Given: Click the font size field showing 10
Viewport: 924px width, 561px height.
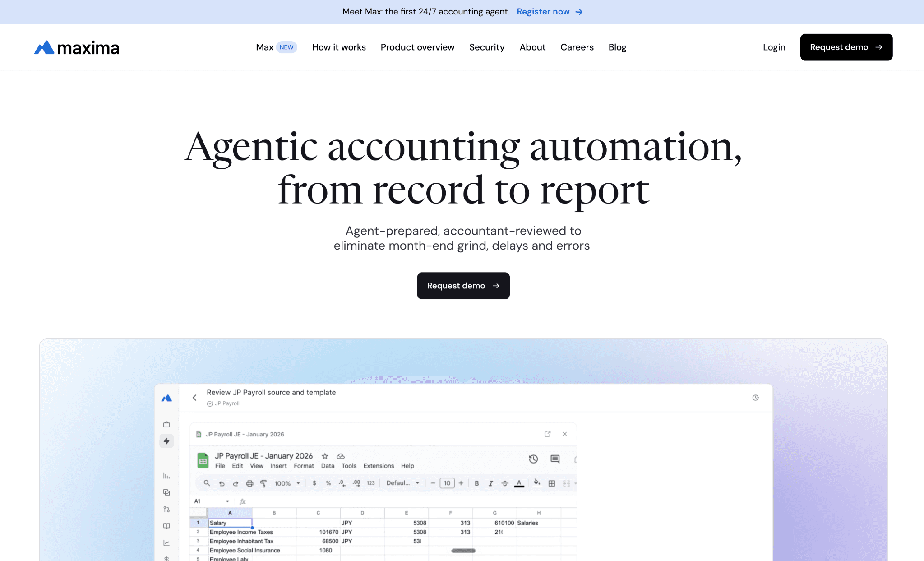Looking at the screenshot, I should 447,483.
